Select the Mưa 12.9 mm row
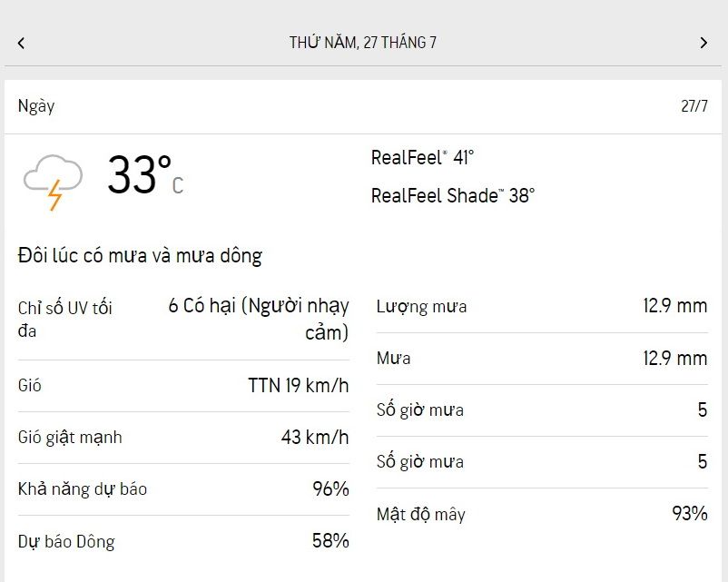The image size is (728, 582). [x=542, y=359]
